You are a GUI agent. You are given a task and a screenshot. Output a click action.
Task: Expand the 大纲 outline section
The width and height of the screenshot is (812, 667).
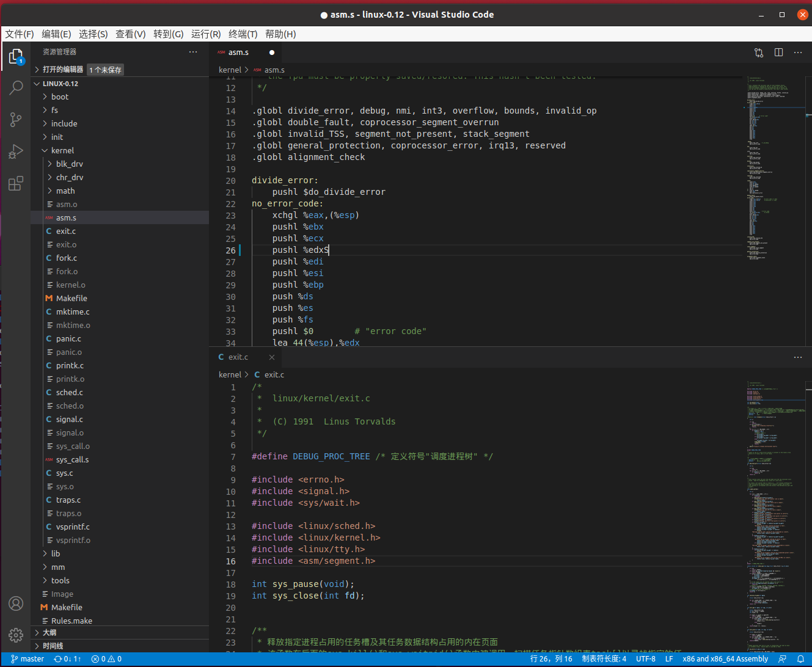tap(49, 632)
